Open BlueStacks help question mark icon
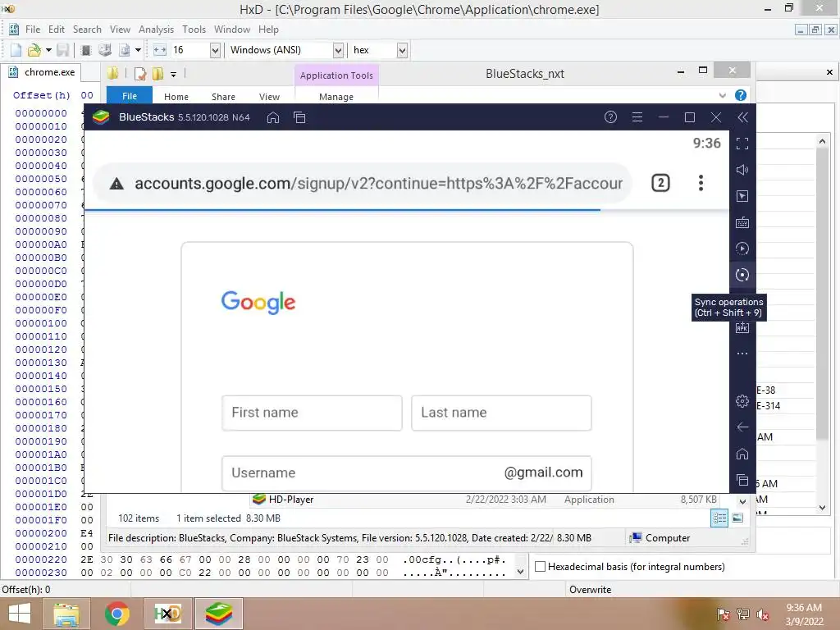Screen dimensions: 840x630 (x=610, y=116)
